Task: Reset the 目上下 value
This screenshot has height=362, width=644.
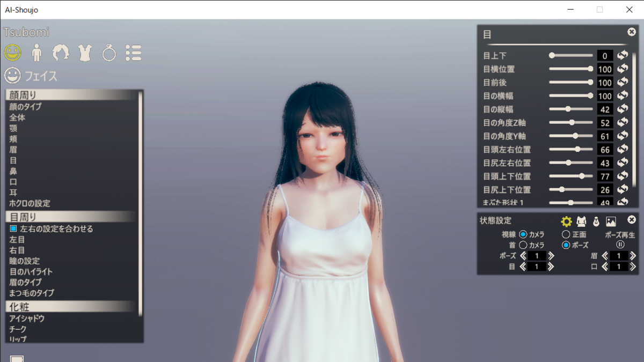Action: [x=623, y=55]
